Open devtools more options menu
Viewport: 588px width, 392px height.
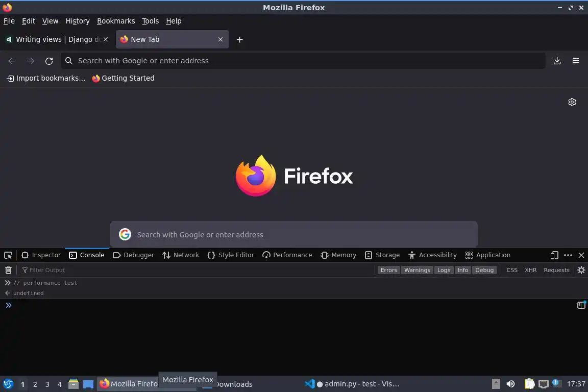[x=568, y=255]
